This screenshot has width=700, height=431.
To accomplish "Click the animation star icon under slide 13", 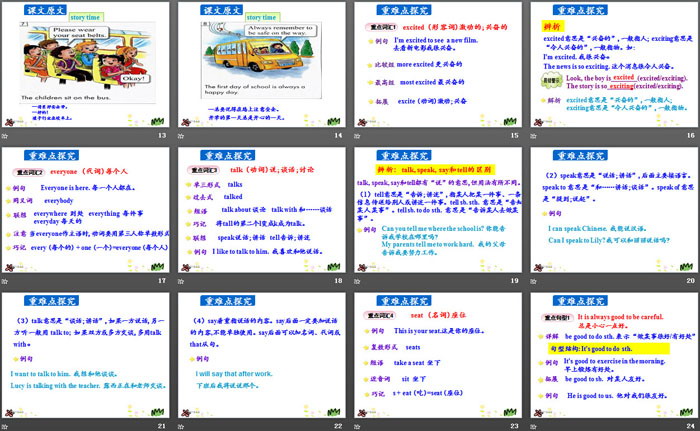I will coord(7,134).
